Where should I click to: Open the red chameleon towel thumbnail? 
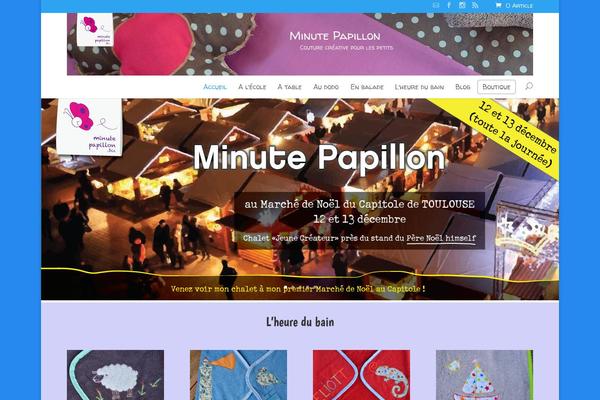361,375
